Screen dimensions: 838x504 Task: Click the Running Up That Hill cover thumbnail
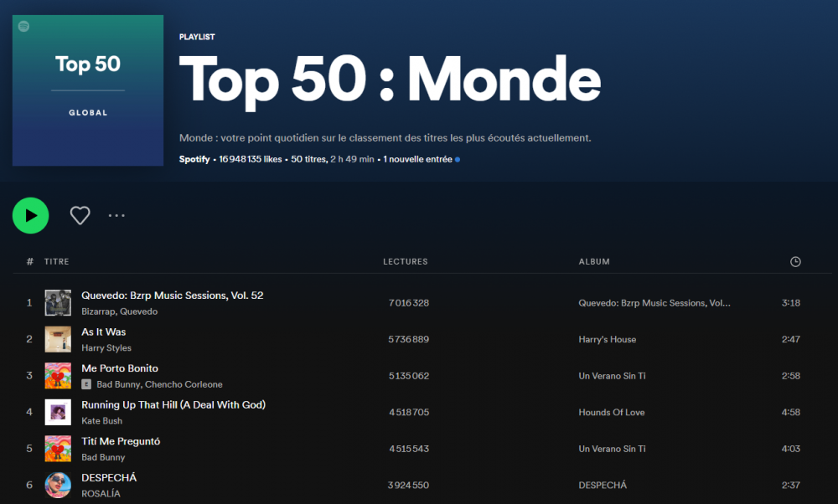(58, 412)
